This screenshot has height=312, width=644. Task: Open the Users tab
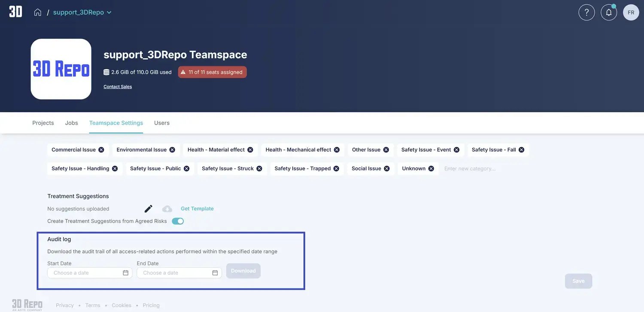click(x=162, y=123)
